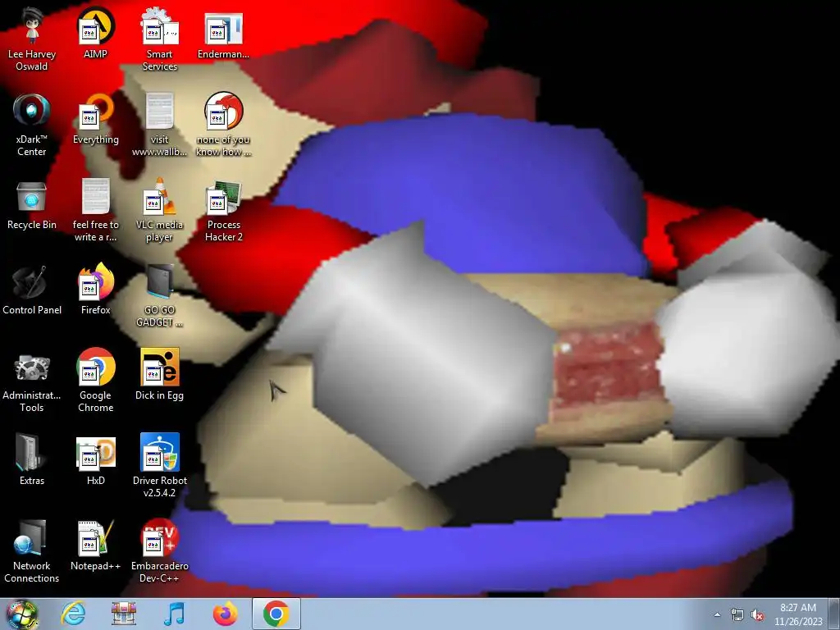Launch Internet Explorer from the taskbar
840x630 pixels.
pos(73,614)
